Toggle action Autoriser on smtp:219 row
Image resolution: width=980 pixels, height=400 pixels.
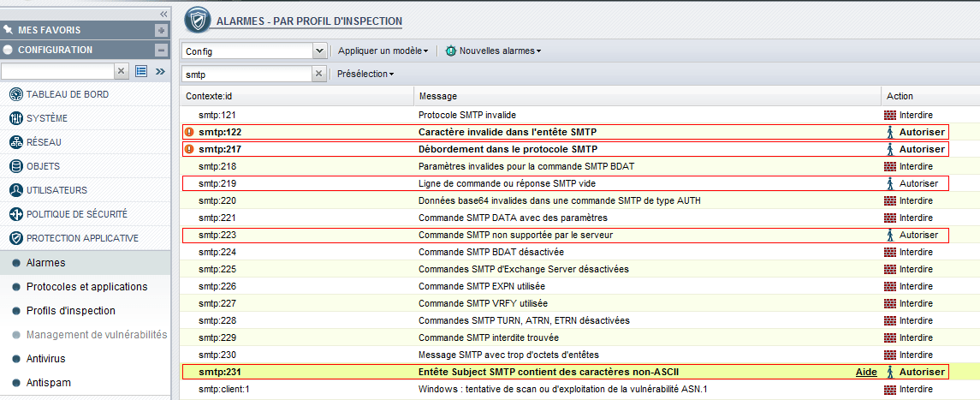tap(916, 183)
